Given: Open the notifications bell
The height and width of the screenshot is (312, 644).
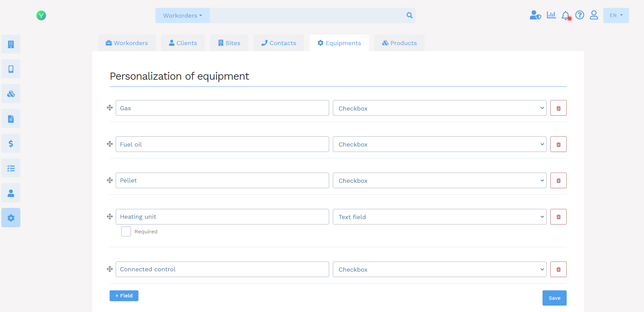Looking at the screenshot, I should tap(566, 15).
